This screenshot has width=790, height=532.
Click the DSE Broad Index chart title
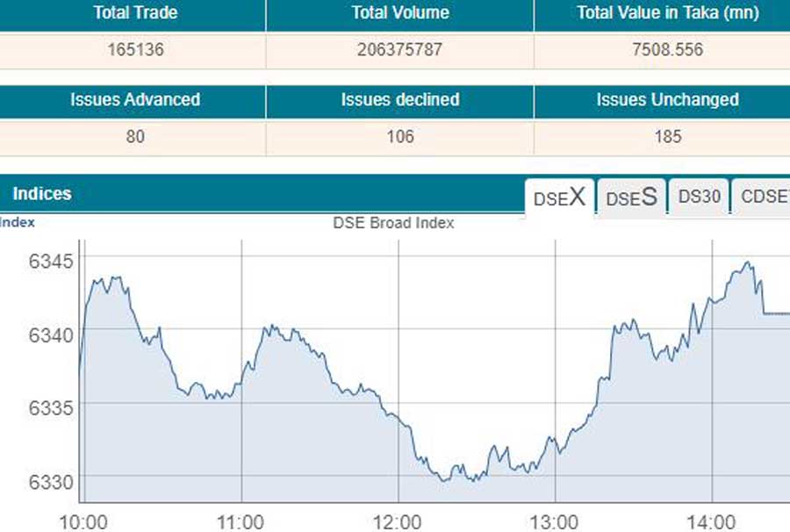tap(391, 223)
